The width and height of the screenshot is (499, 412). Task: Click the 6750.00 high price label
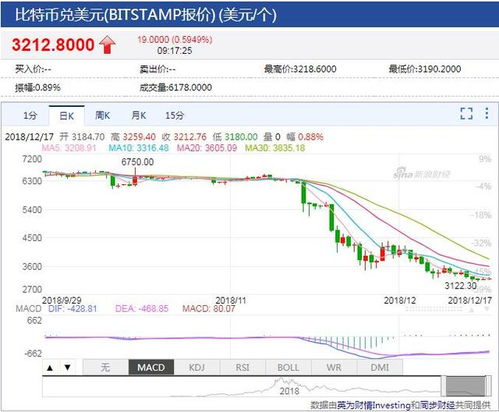pyautogui.click(x=137, y=162)
